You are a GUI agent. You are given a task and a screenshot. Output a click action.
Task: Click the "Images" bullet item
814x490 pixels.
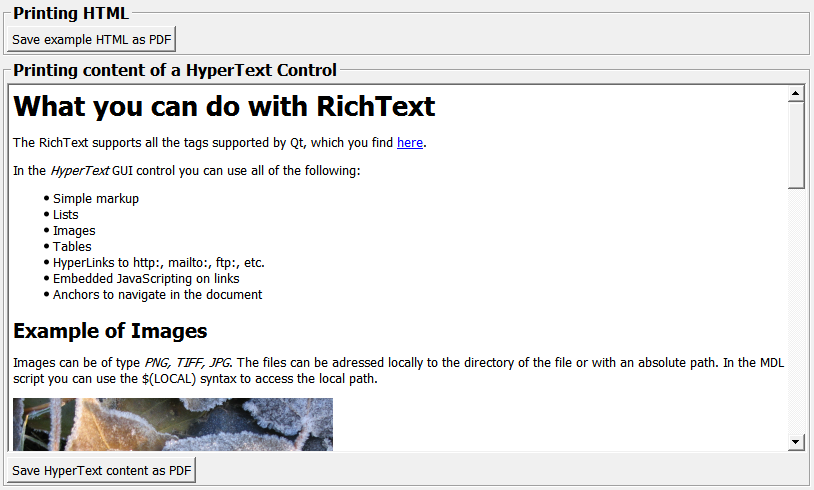[74, 231]
